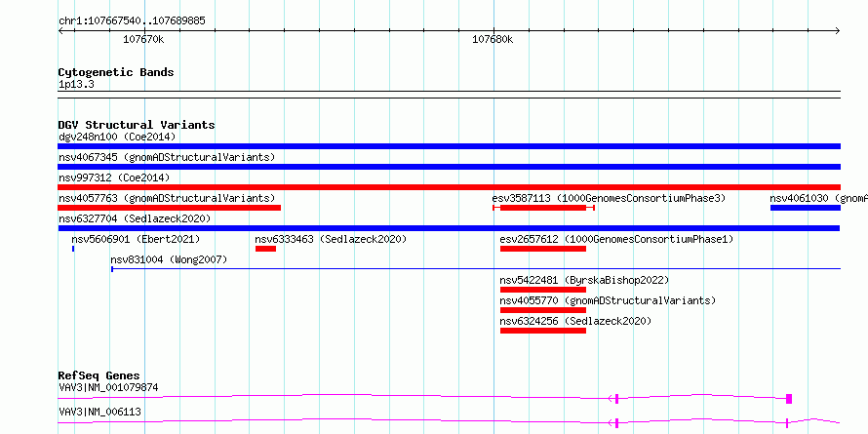The height and width of the screenshot is (434, 868).
Task: Click the large magenta exon of NM_001079874
Action: (x=789, y=399)
